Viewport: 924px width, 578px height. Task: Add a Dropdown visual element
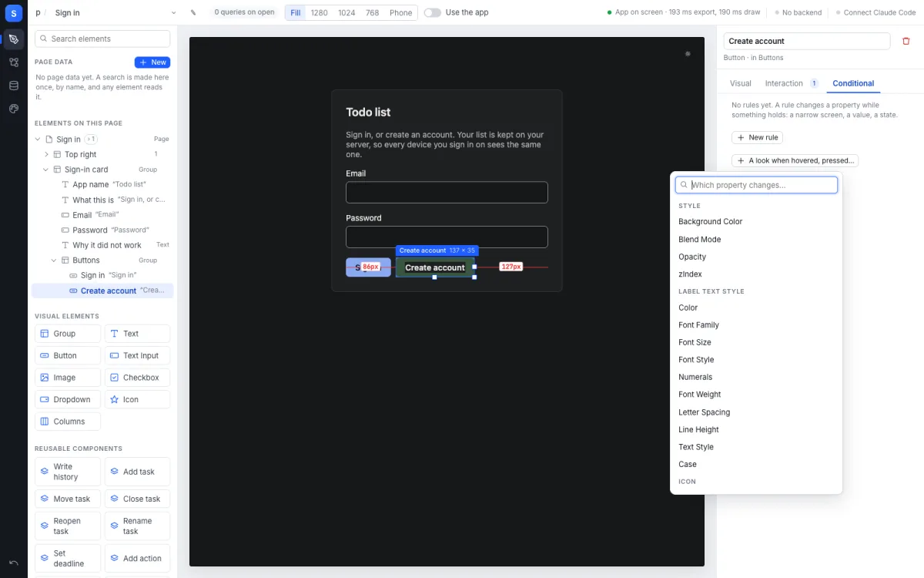68,399
